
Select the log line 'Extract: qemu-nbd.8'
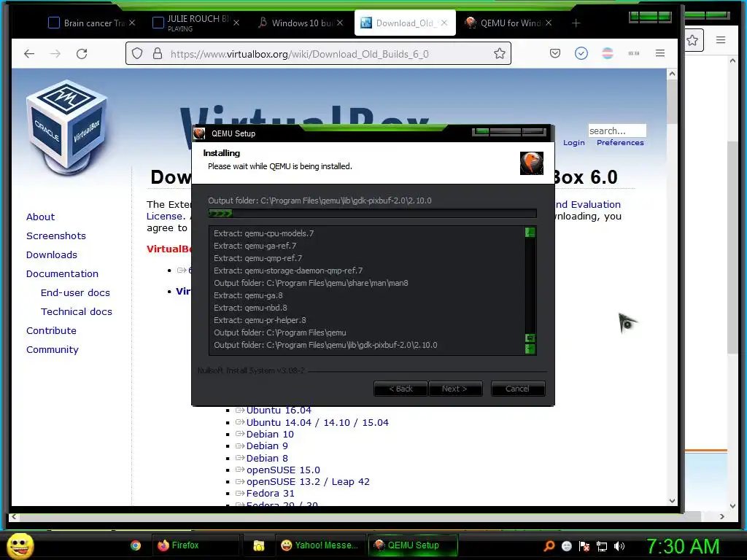[x=251, y=308]
